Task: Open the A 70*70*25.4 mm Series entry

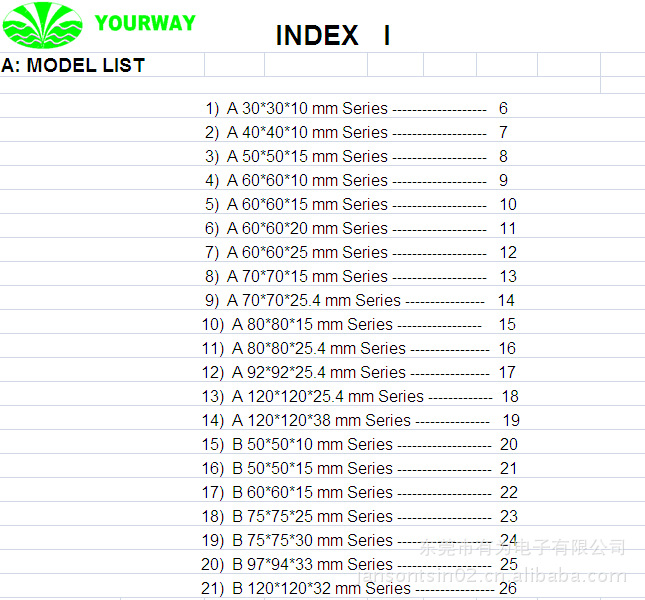Action: tap(313, 300)
